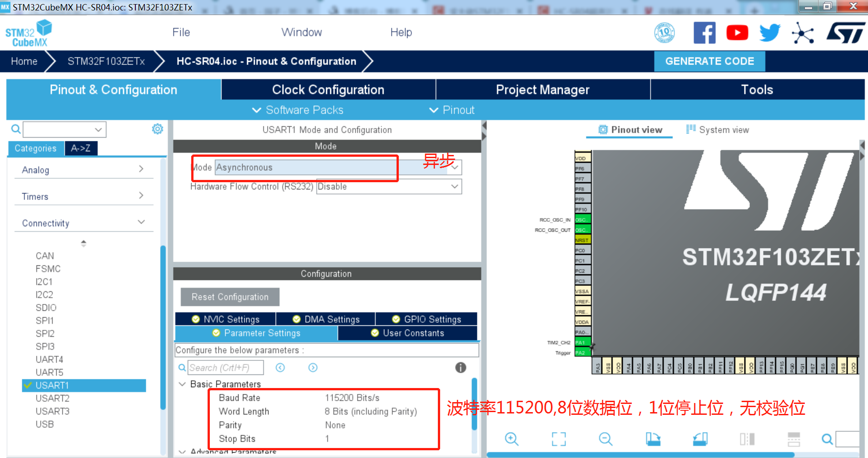
Task: Rotate the chip clockwise
Action: pos(653,439)
